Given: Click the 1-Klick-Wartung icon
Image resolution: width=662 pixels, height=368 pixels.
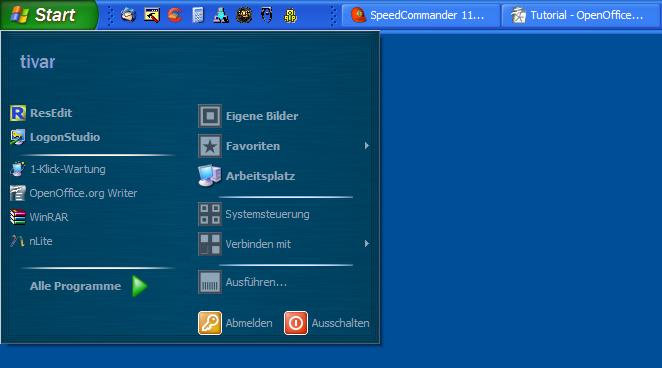Looking at the screenshot, I should click(x=18, y=169).
